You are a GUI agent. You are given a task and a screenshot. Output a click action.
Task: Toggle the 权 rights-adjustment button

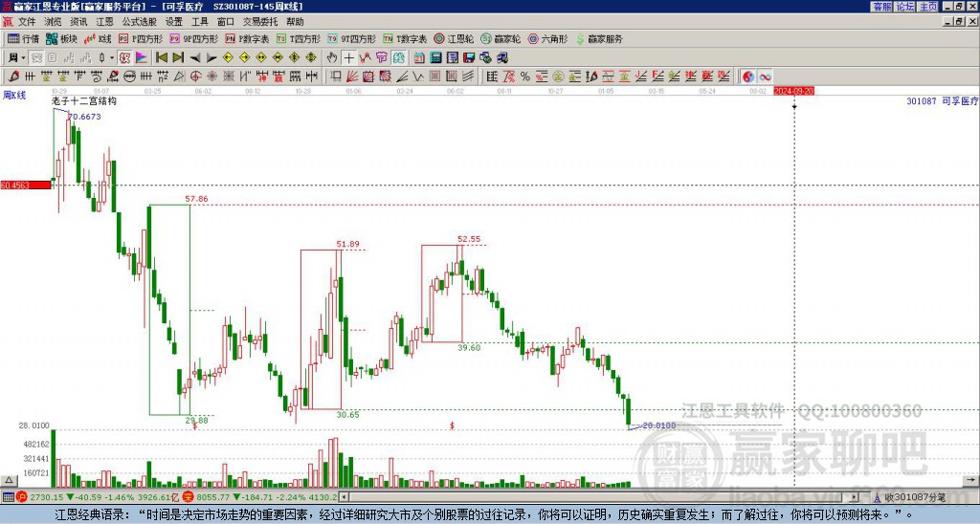click(124, 58)
